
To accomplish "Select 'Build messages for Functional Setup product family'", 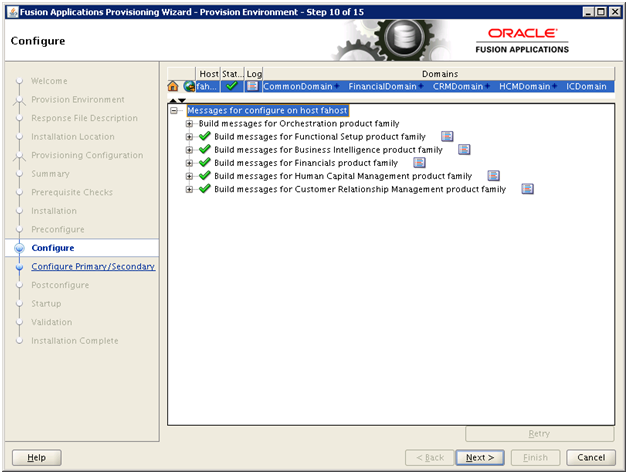I will tap(320, 137).
